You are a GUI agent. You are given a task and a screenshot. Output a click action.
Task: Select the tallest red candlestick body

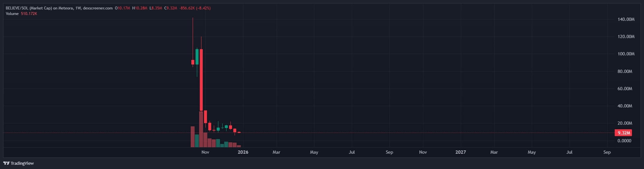201,80
